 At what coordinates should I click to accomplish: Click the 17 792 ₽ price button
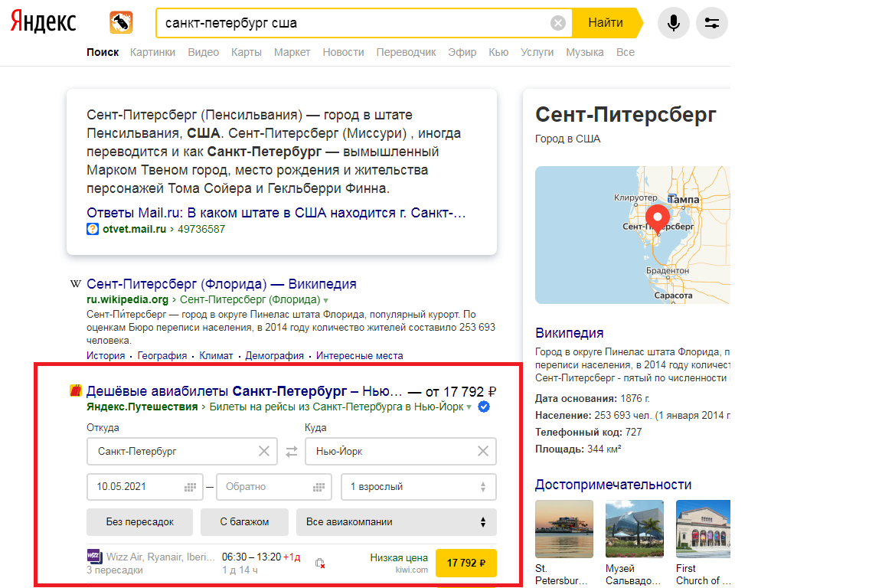click(466, 563)
